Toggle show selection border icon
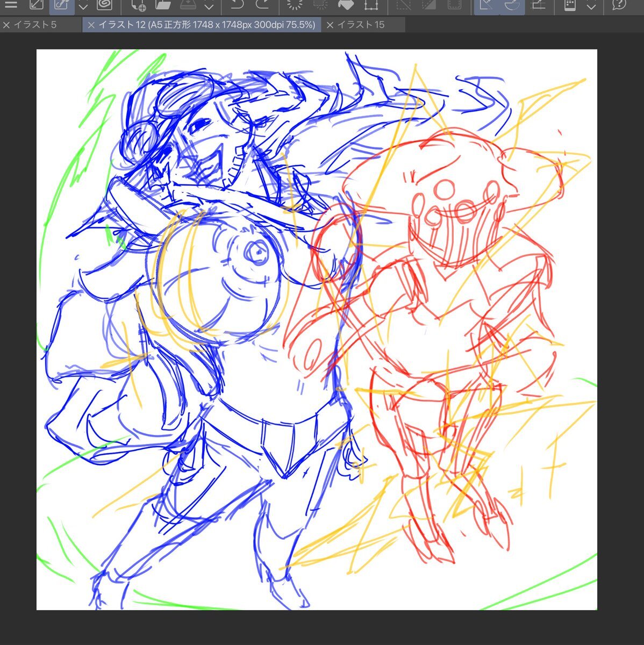The height and width of the screenshot is (645, 644). [455, 5]
